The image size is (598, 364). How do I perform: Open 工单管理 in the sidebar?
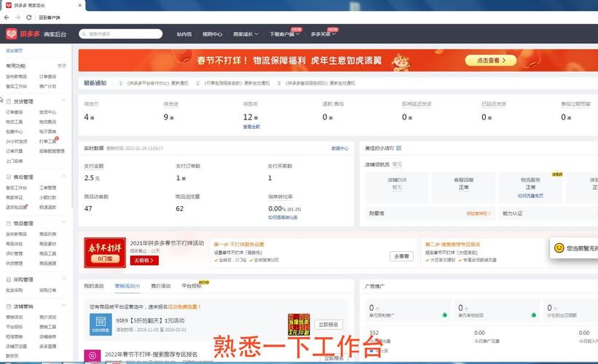coord(47,188)
